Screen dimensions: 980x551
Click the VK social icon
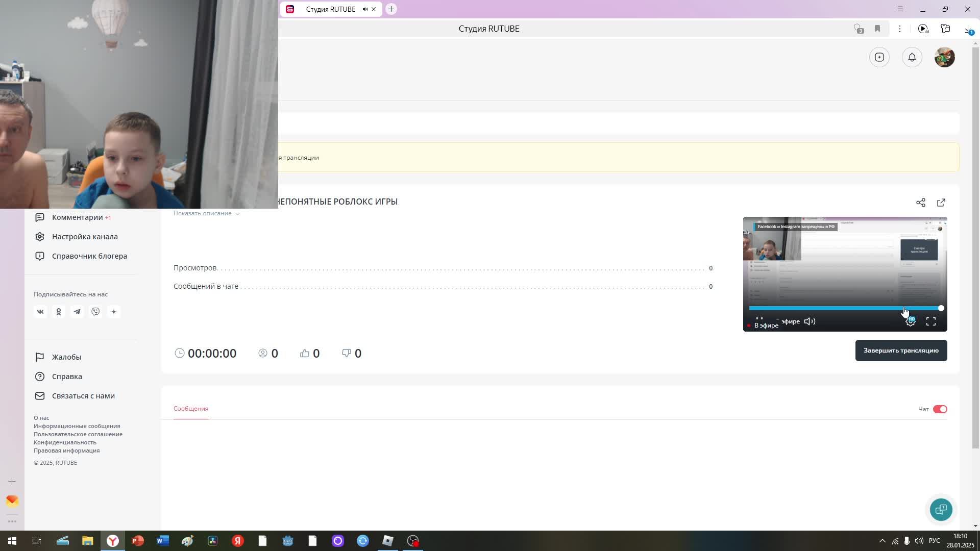(x=40, y=312)
